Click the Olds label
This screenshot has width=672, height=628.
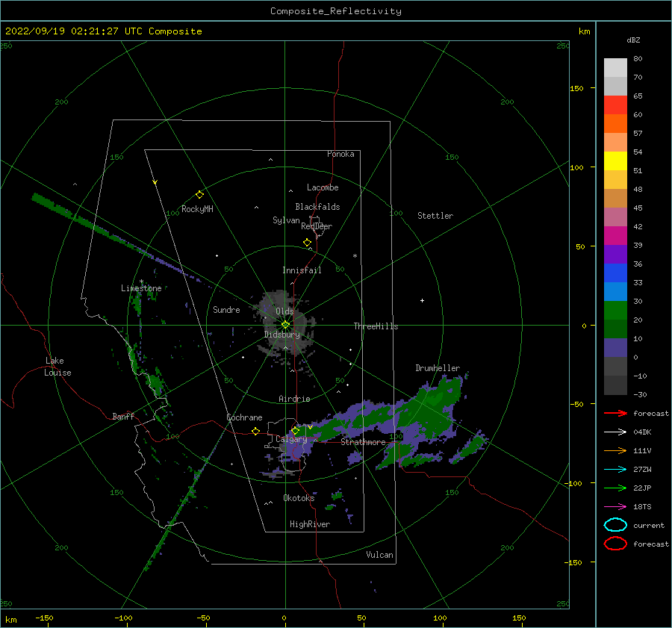[284, 311]
